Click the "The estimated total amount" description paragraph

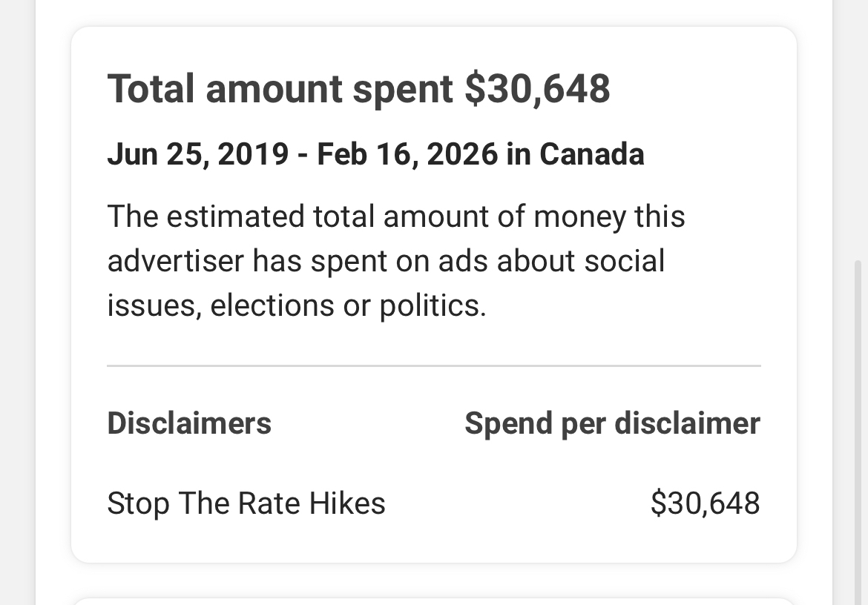click(x=395, y=261)
